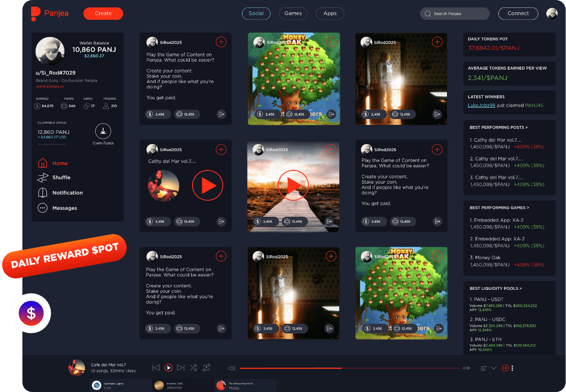Collapse the player with the down chevron
The height and width of the screenshot is (392, 566).
click(493, 368)
